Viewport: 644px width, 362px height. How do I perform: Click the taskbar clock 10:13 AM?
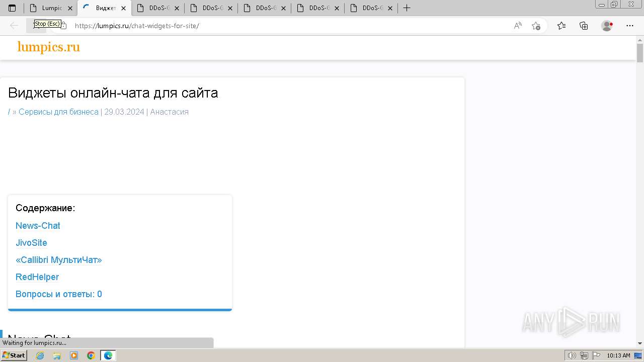(x=618, y=355)
